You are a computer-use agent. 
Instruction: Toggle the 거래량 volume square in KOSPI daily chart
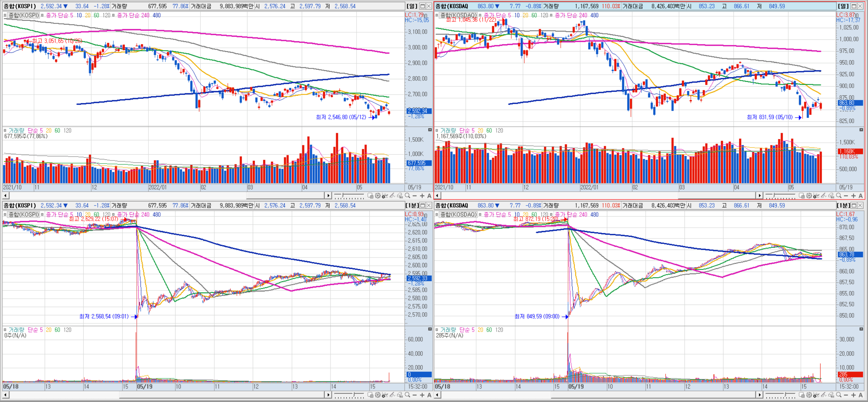5,131
